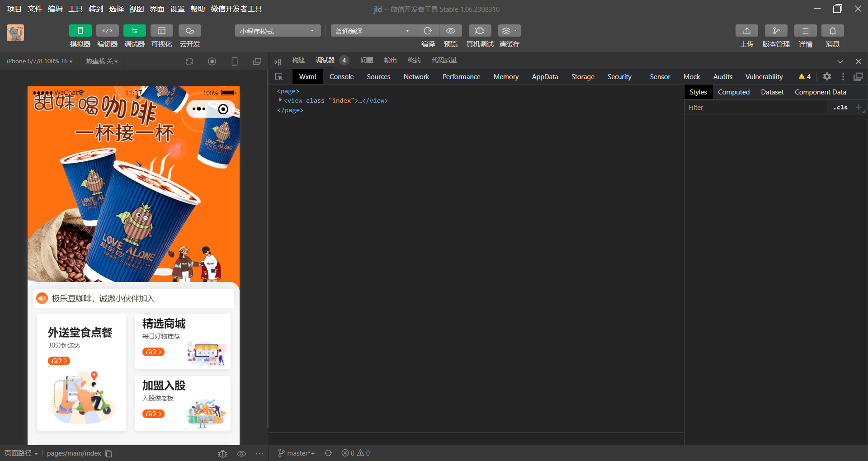This screenshot has width=868, height=461.
Task: Switch to the 输出 output tab
Action: [390, 60]
